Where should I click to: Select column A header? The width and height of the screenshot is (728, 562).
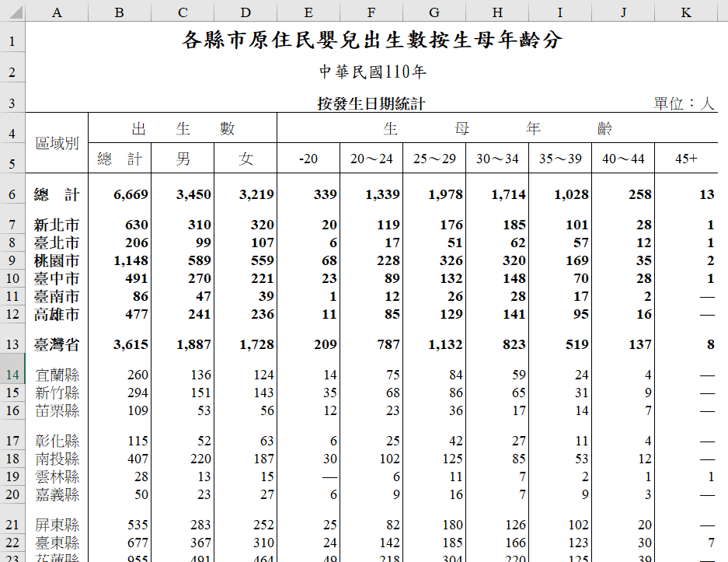click(57, 12)
